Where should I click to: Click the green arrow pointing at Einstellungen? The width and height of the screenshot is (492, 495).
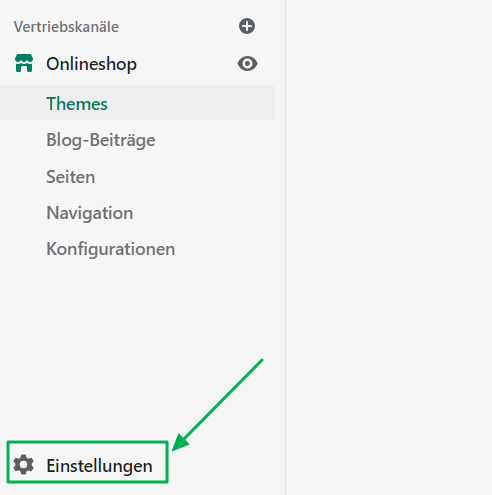click(217, 405)
